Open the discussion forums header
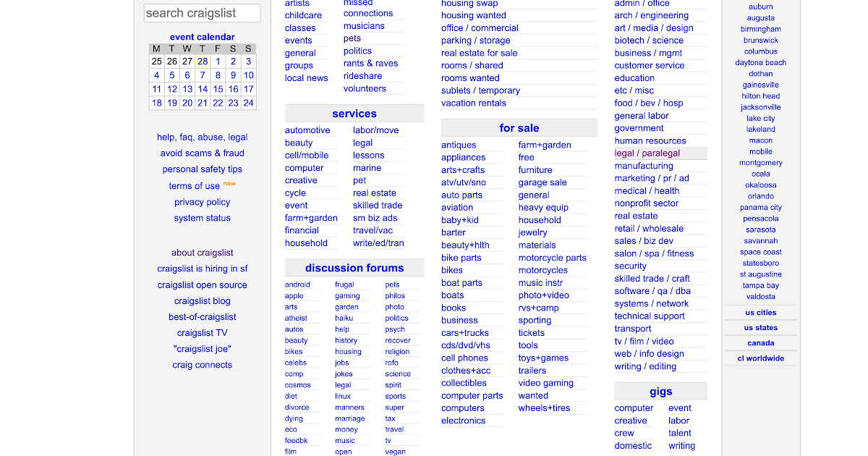Image resolution: width=868 pixels, height=456 pixels. [354, 268]
